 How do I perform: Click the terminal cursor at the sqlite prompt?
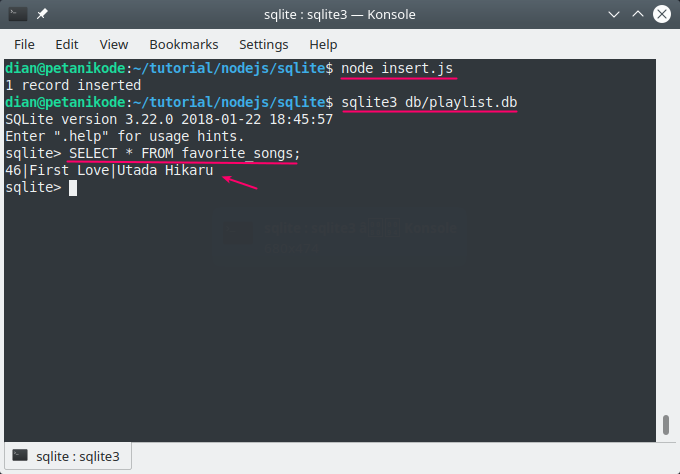[73, 188]
